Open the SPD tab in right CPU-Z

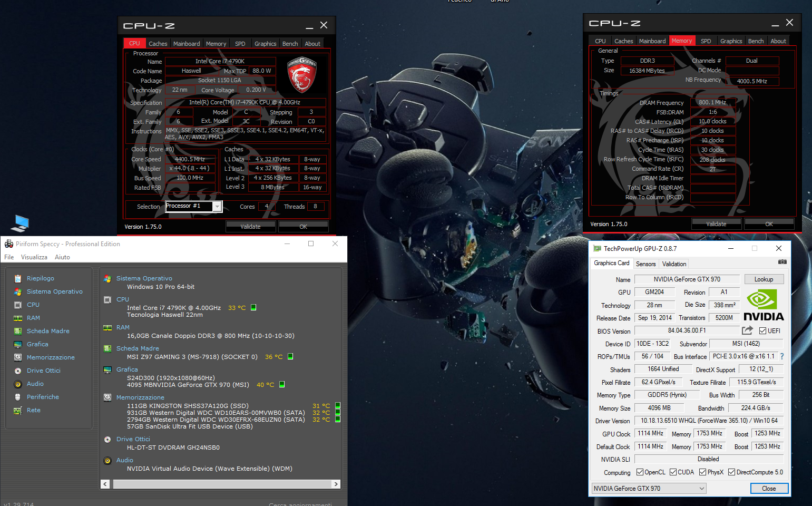pyautogui.click(x=706, y=41)
